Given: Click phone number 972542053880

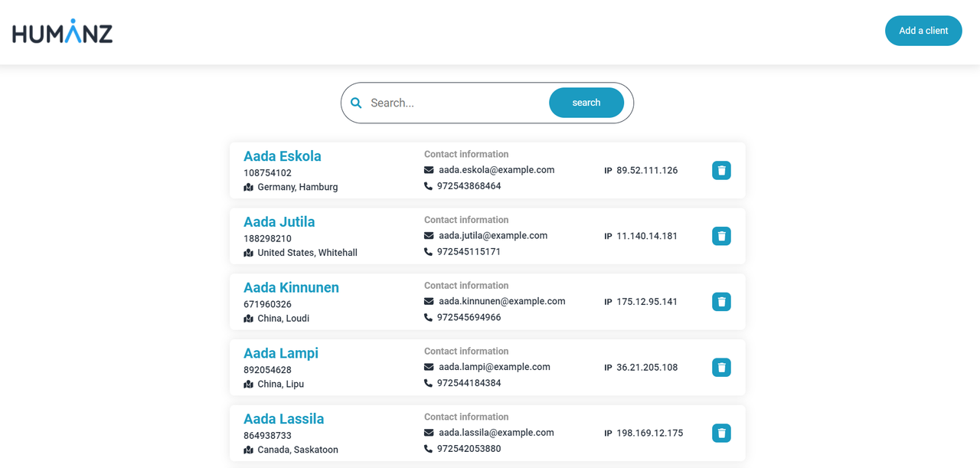Looking at the screenshot, I should tap(469, 449).
